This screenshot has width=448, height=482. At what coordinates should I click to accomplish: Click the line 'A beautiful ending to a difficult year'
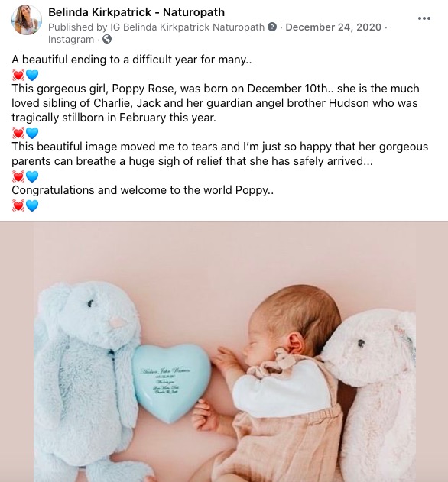tap(131, 60)
